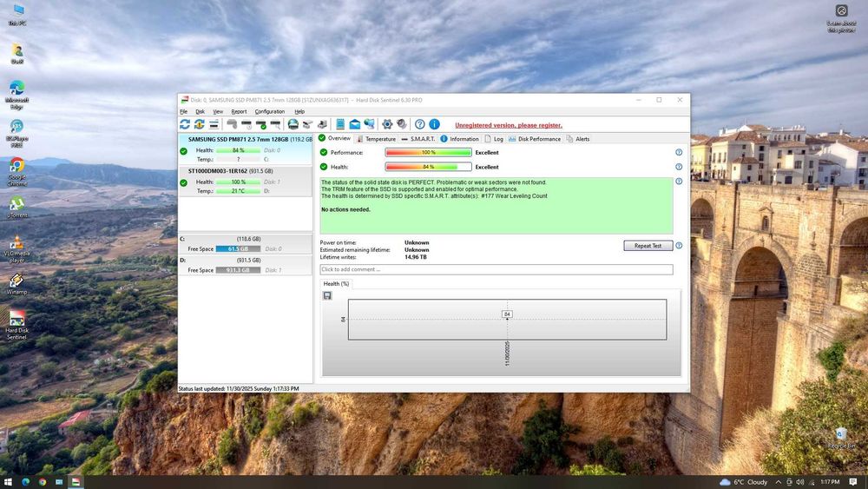Viewport: 868px width, 489px height.
Task: Switch to the Temperature tab
Action: [377, 139]
